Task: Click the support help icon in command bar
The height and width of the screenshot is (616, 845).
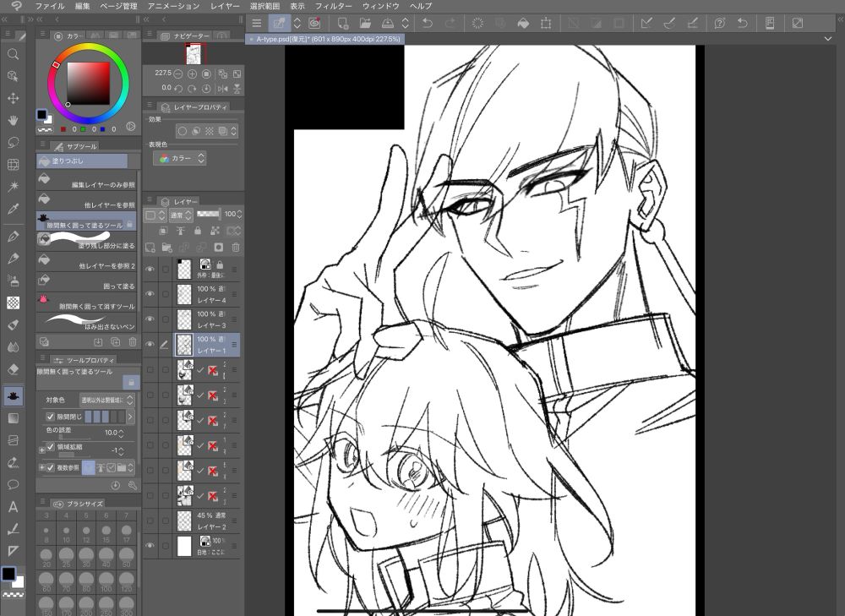Action: 719,23
